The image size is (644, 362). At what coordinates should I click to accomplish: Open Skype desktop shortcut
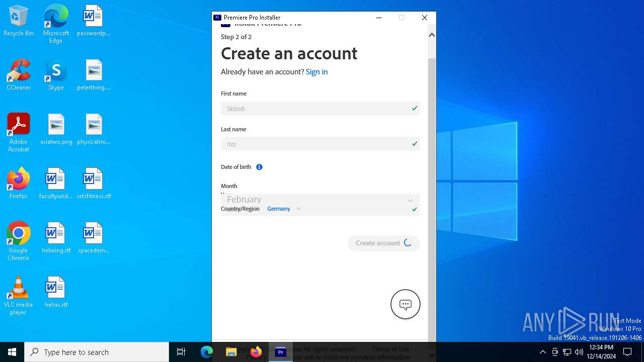pyautogui.click(x=56, y=75)
